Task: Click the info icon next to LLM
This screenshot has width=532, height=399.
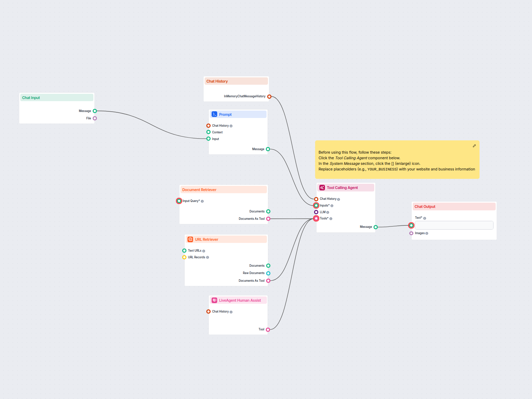Action: tap(328, 212)
